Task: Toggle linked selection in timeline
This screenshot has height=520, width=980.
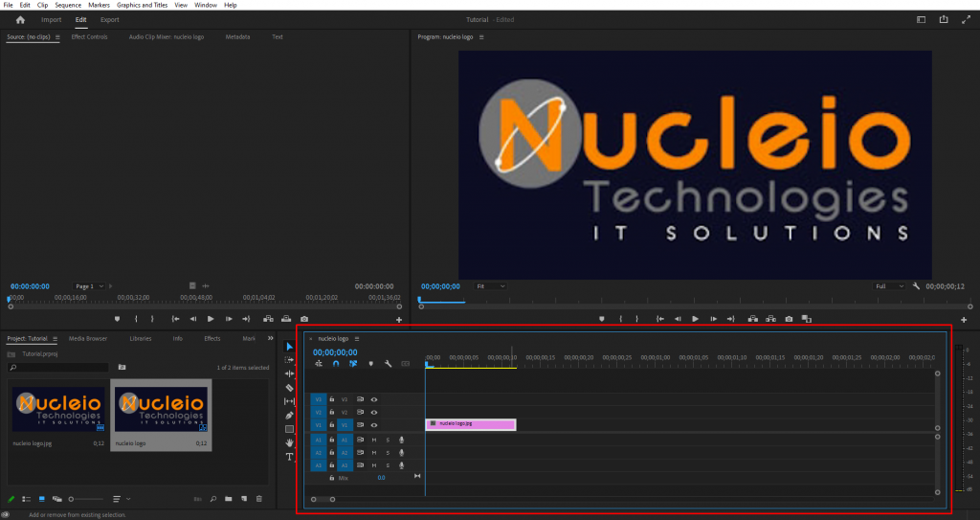Action: (x=353, y=364)
